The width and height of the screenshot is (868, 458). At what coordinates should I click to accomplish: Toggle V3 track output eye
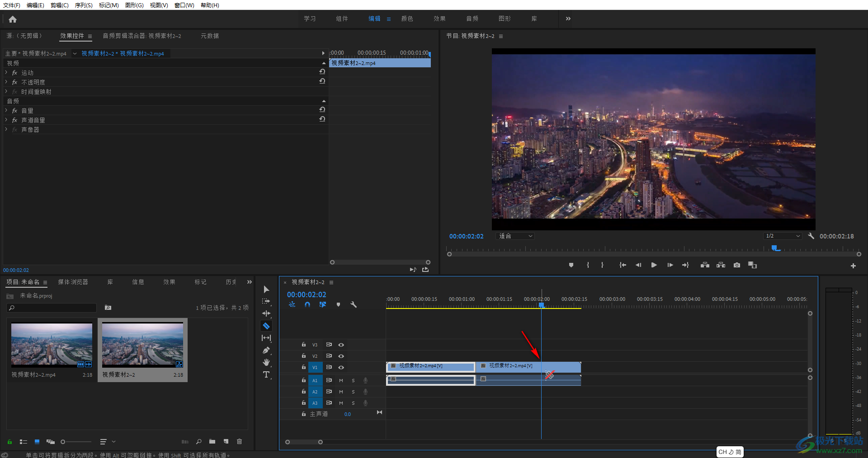coord(341,345)
